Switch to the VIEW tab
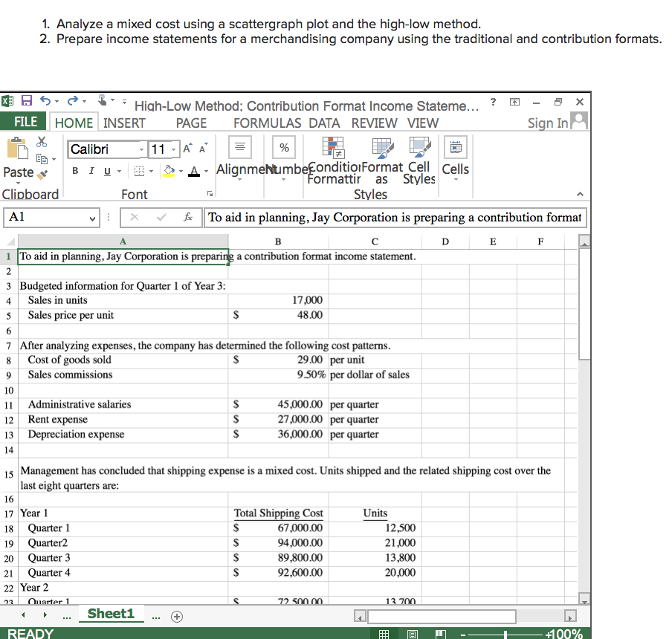 [x=422, y=123]
